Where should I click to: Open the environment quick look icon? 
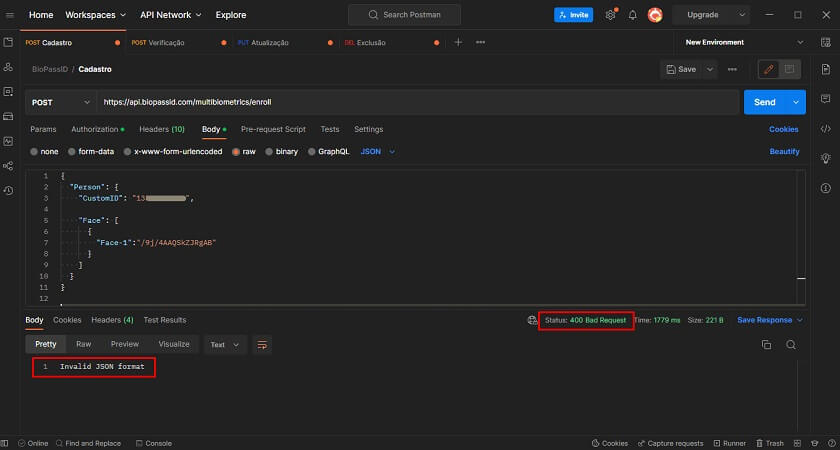point(826,42)
